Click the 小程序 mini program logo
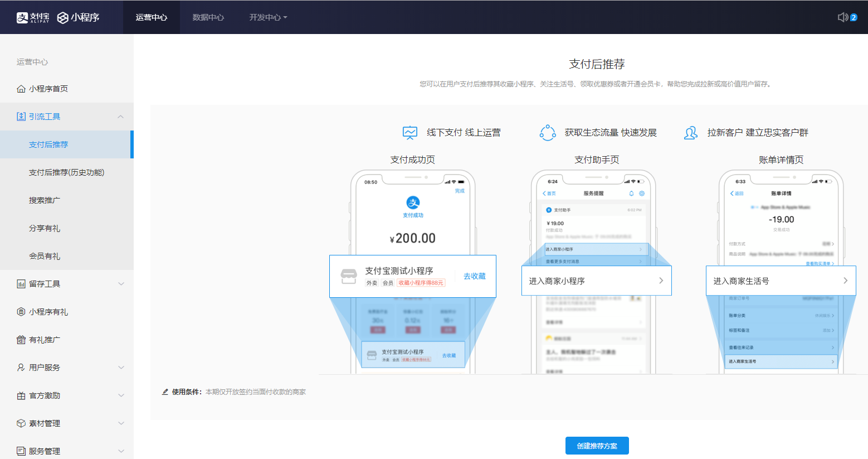Viewport: 868px width, 459px height. [x=79, y=17]
